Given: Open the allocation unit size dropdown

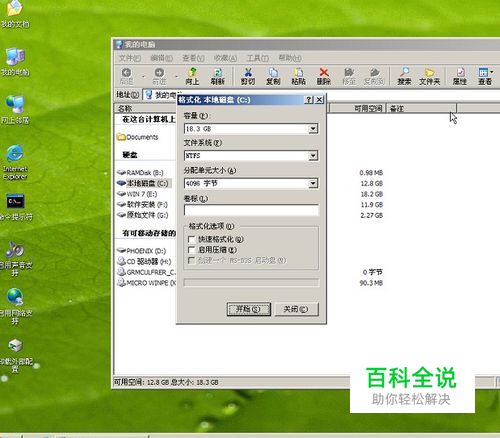Looking at the screenshot, I should (x=313, y=183).
